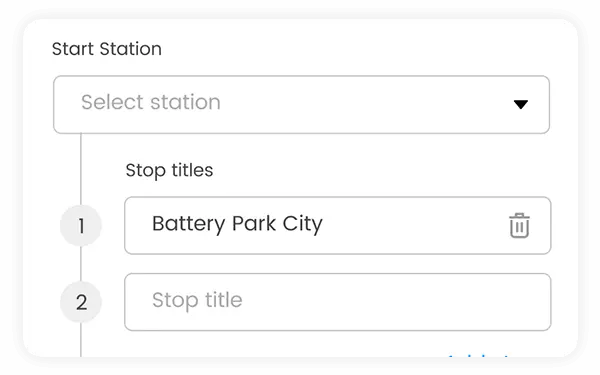Click the timeline line between stops 1 and 2

[x=81, y=264]
